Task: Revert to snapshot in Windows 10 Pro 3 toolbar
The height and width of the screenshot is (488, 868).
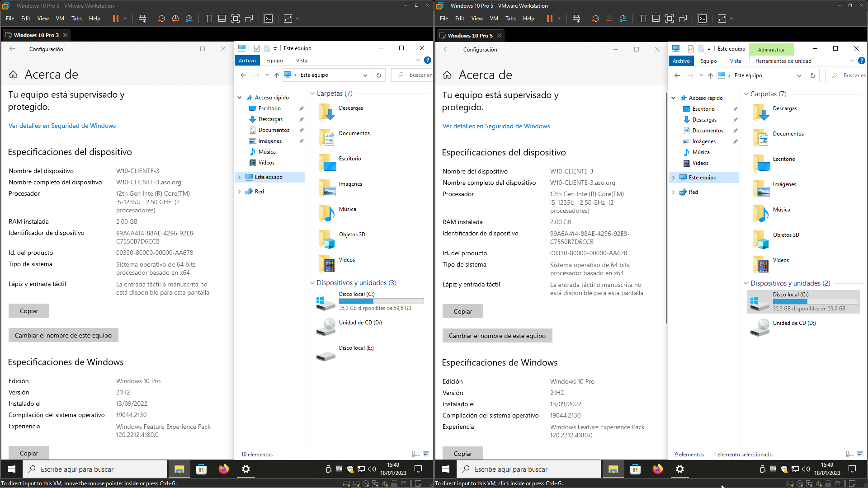Action: pyautogui.click(x=175, y=19)
